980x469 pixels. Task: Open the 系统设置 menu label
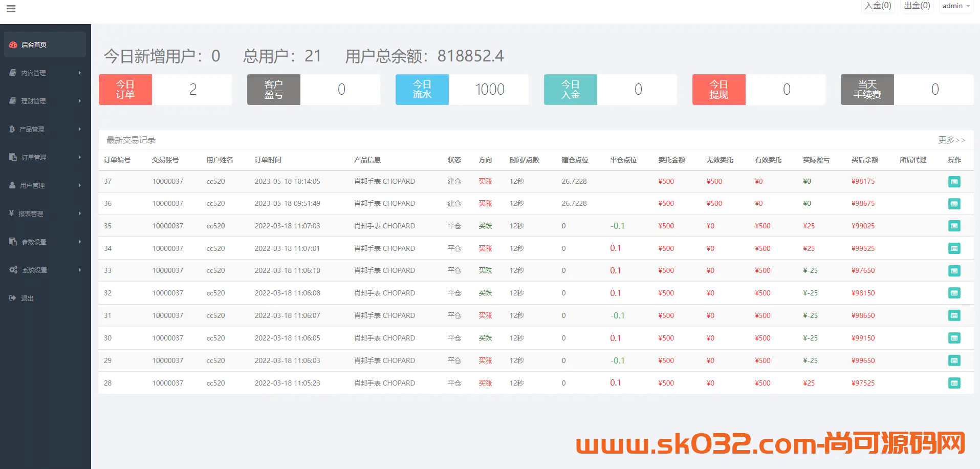click(x=35, y=270)
